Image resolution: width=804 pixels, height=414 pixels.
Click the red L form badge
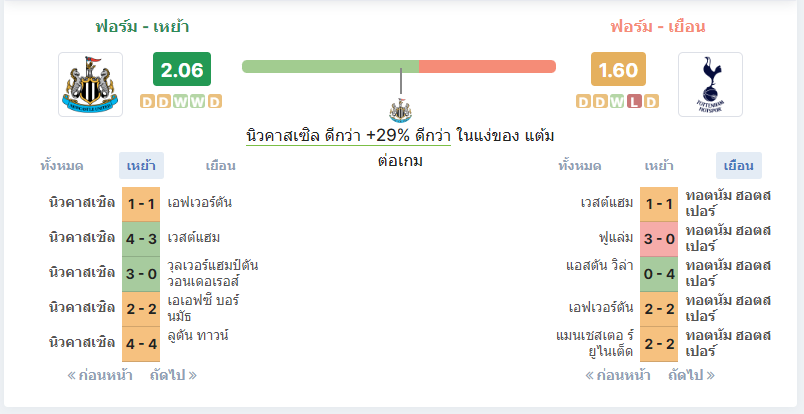(634, 102)
